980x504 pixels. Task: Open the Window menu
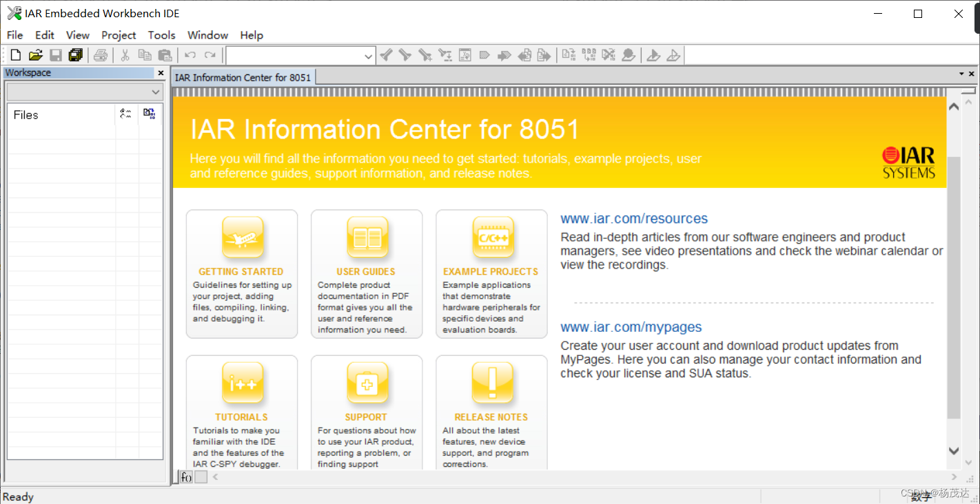(x=207, y=35)
